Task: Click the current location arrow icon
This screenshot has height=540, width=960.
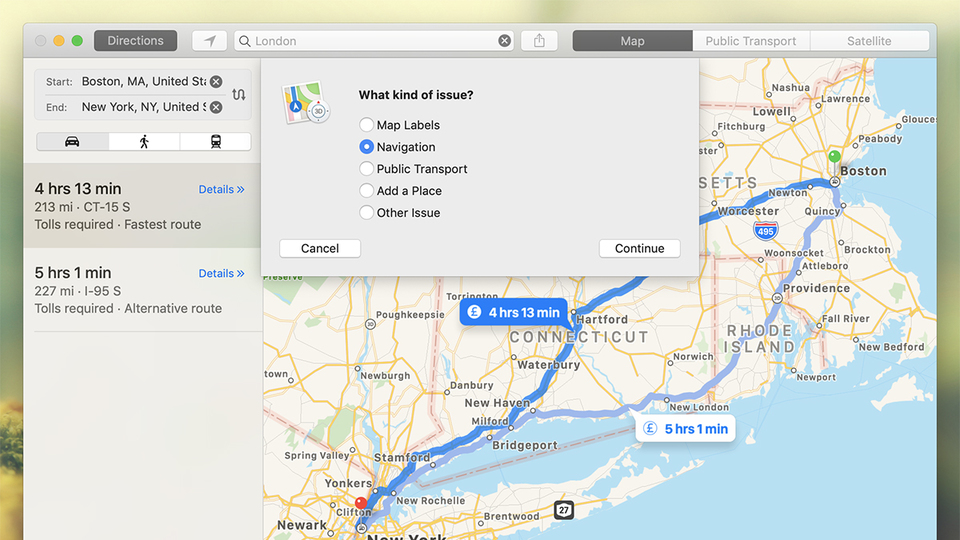Action: [x=209, y=41]
